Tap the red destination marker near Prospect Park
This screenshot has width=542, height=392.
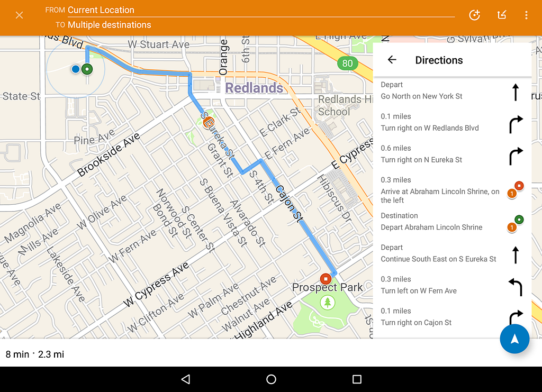[326, 279]
